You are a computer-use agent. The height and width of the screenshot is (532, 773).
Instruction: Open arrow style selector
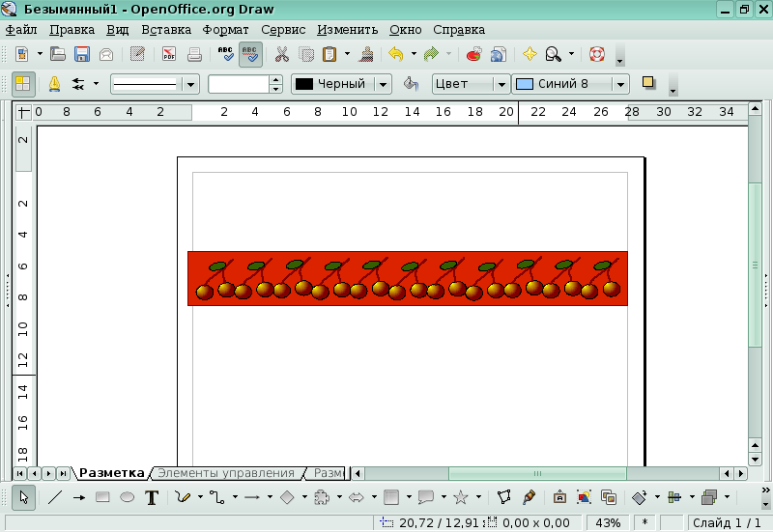(x=78, y=84)
